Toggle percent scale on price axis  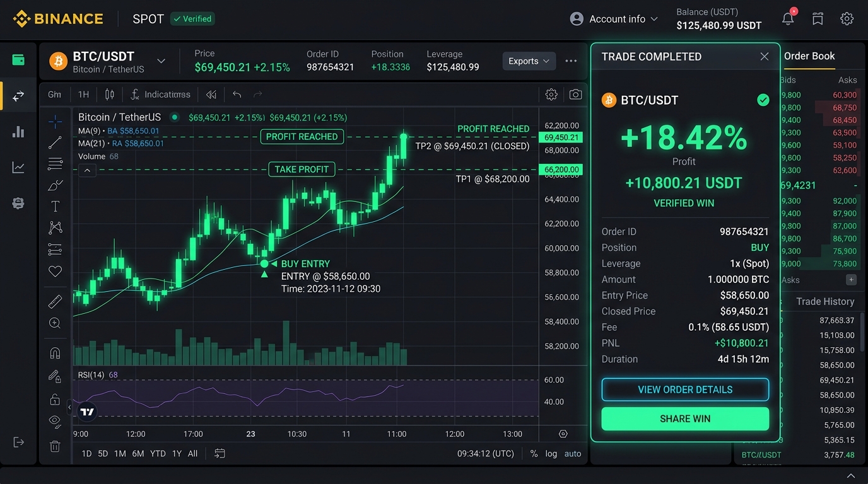click(534, 454)
